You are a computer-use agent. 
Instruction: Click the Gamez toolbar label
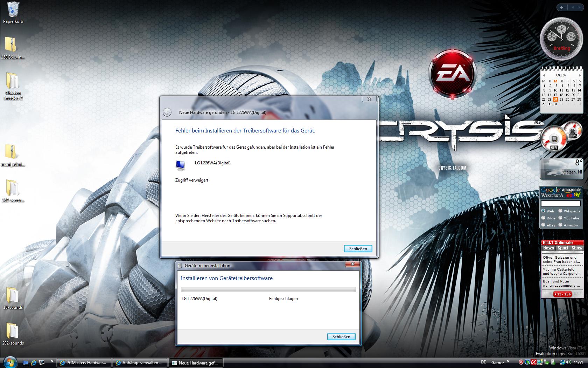[498, 363]
